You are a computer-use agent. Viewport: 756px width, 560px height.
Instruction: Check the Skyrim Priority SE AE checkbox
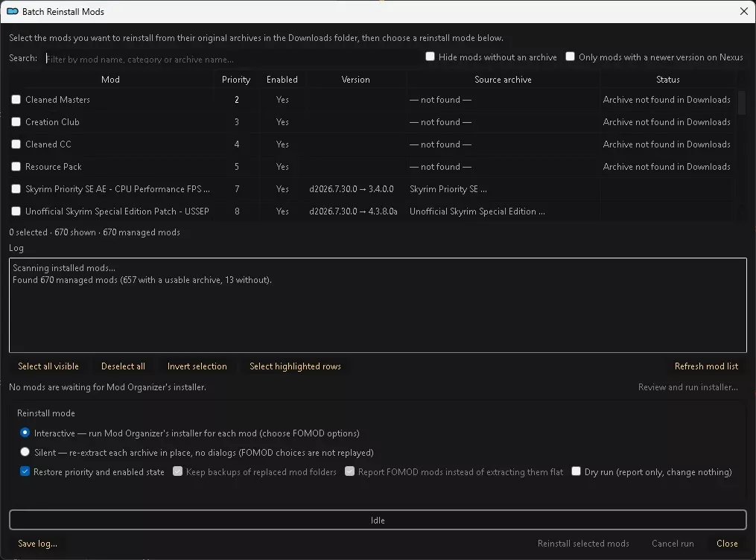[16, 189]
